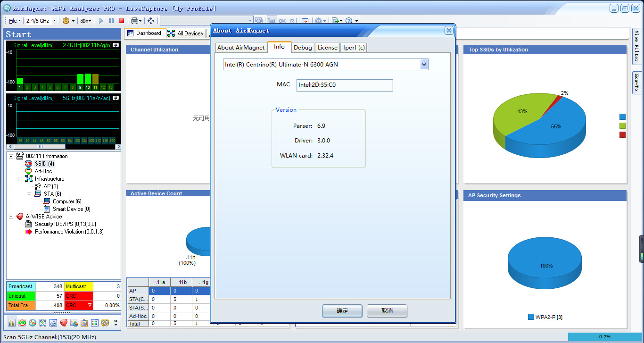
Task: Close the About AirMagnet dialog
Action: [x=449, y=30]
